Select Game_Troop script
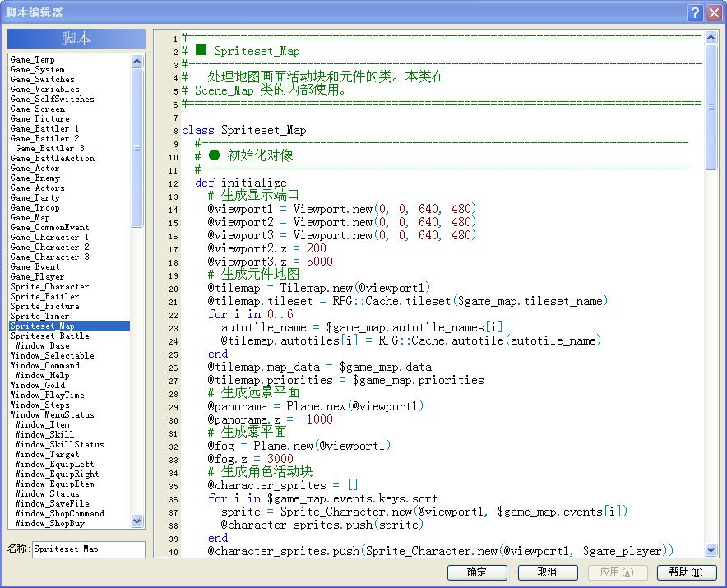 pos(35,208)
